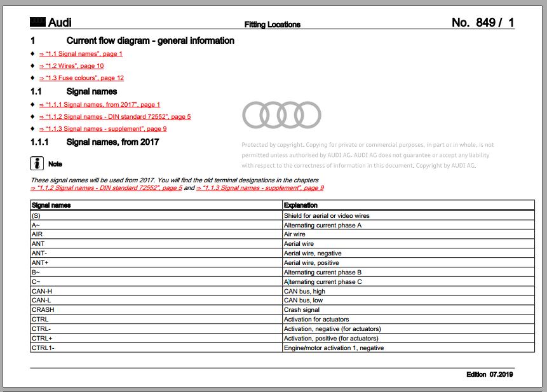This screenshot has width=547, height=392.
Task: Select the 'C~' signal name cell
Action: pos(156,281)
